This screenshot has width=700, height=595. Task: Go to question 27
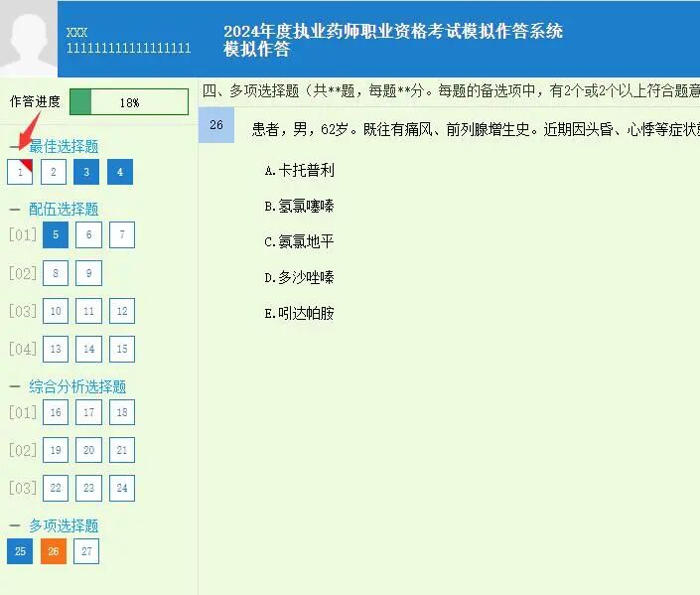[86, 551]
